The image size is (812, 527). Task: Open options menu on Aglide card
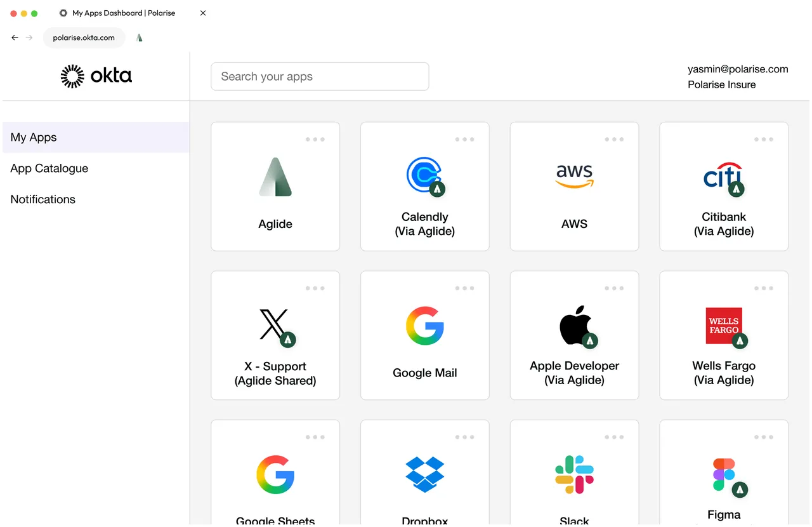315,139
